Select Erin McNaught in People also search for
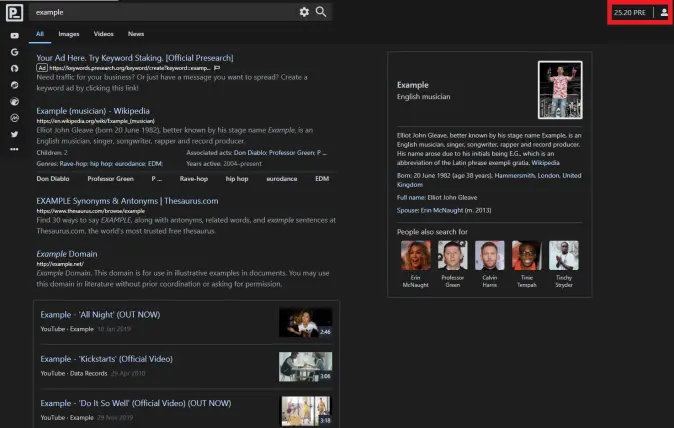 point(416,264)
